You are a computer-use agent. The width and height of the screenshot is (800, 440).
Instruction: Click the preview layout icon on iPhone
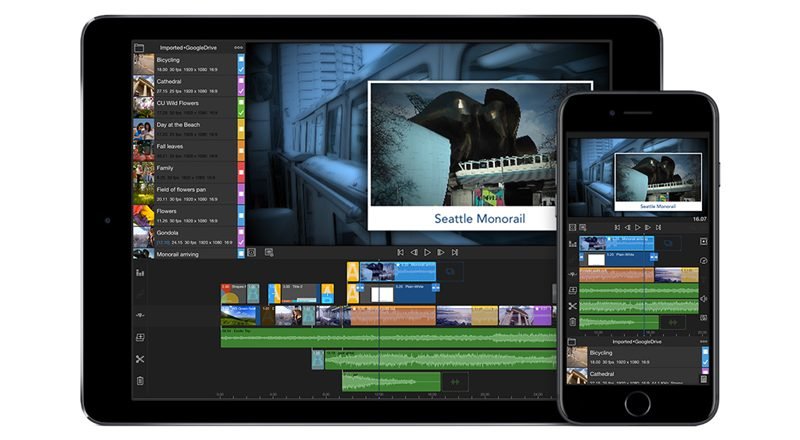pos(583,228)
